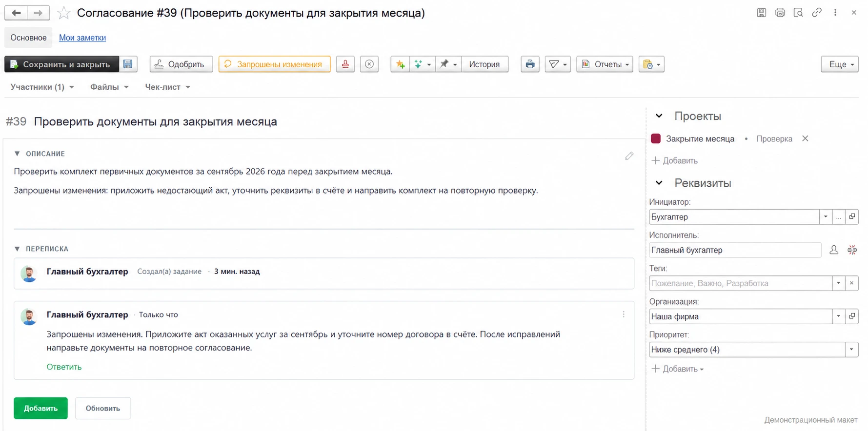Collapse the Реквизиты section

coord(659,183)
